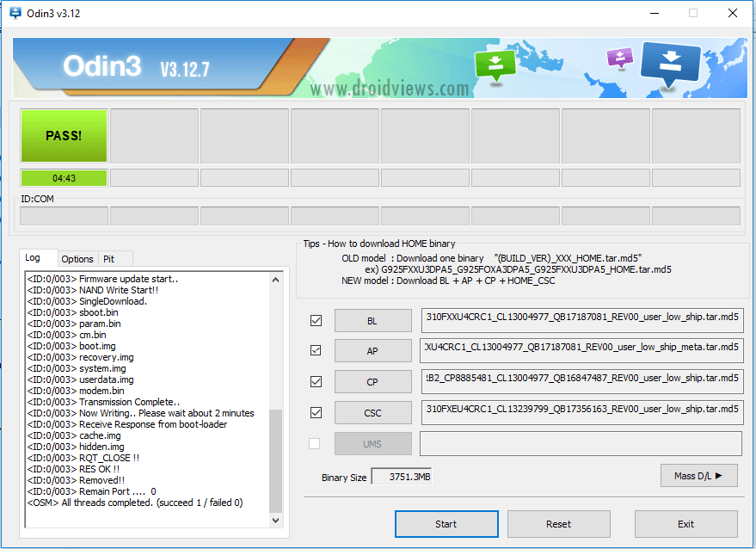Click 'NAND Write Start!!' log line
The image size is (756, 549).
point(93,290)
